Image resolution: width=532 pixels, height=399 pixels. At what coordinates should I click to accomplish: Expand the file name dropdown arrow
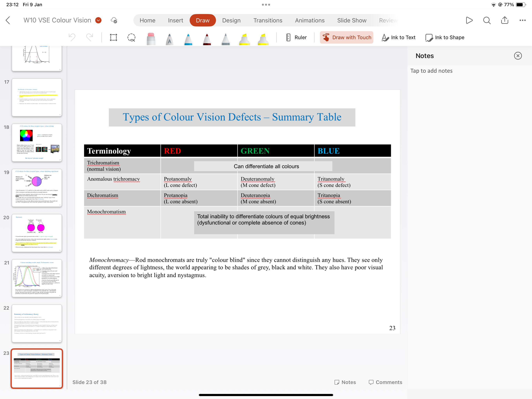tap(98, 20)
